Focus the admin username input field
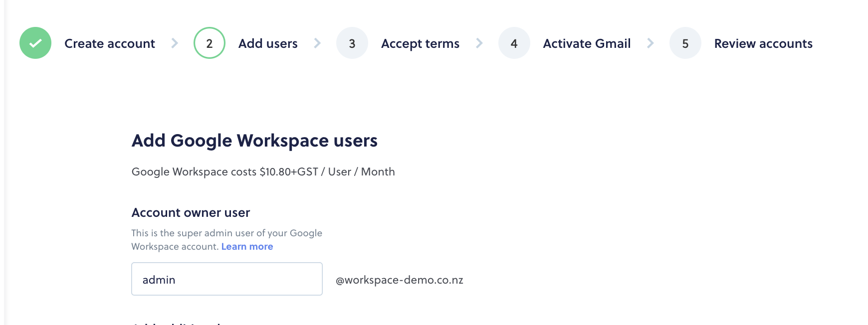This screenshot has width=868, height=325. pos(227,279)
